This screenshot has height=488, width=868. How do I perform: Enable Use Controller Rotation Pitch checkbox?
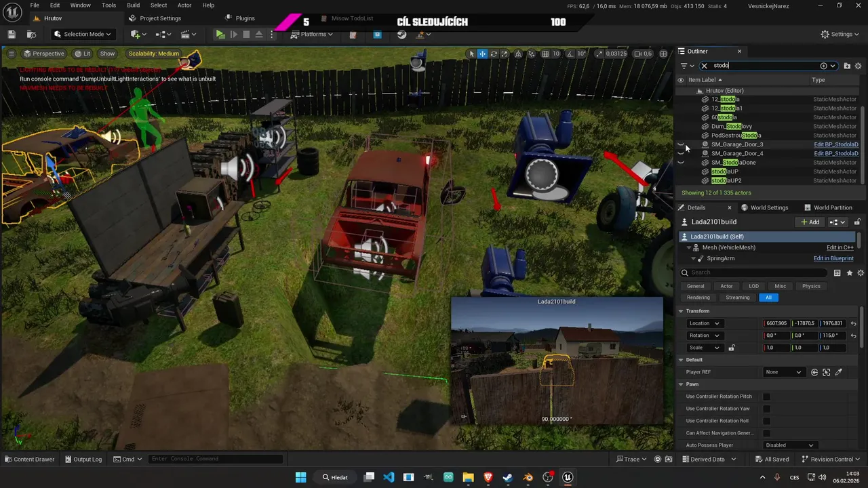click(x=766, y=396)
